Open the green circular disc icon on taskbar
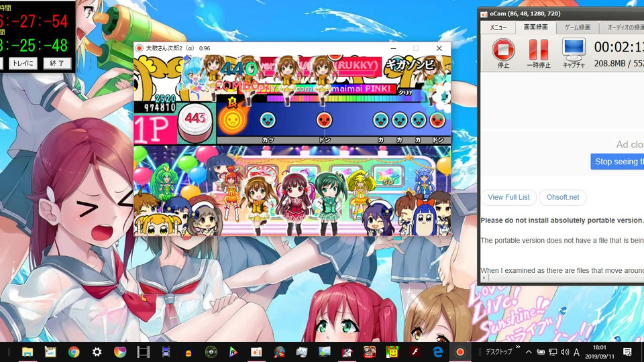Screen dimensions: 644x362 tap(211, 352)
